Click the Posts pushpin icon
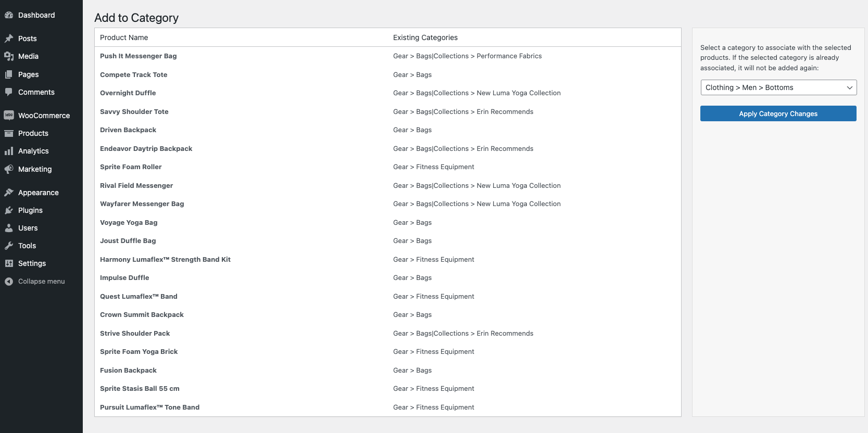Viewport: 868px width, 433px height. pyautogui.click(x=9, y=39)
